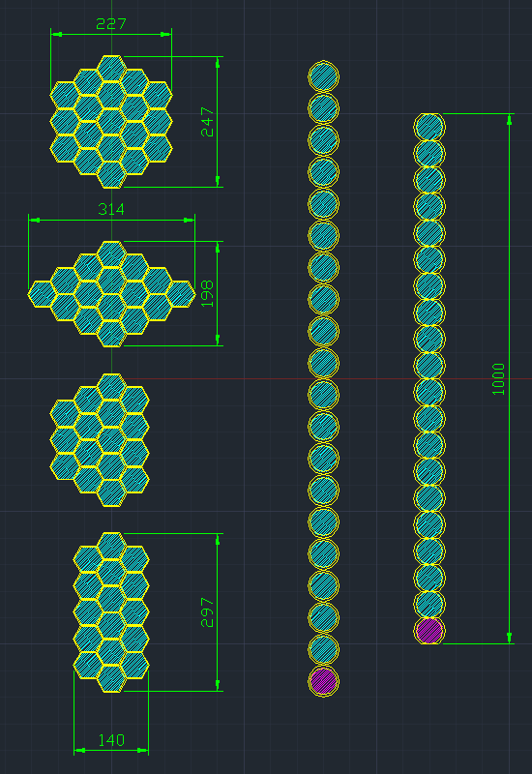
Task: Click the 314 width dimension label
Action: click(x=111, y=209)
